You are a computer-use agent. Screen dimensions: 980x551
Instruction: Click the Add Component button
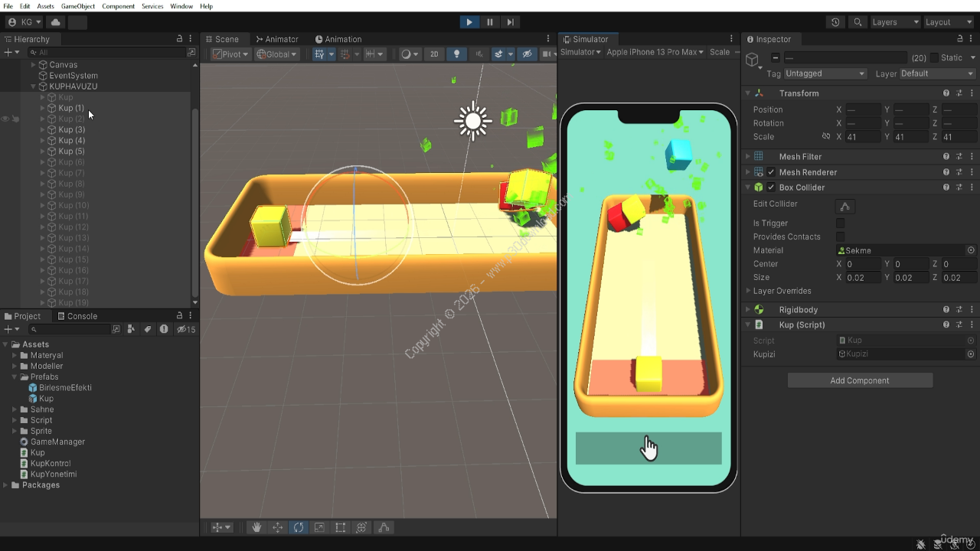click(x=860, y=380)
